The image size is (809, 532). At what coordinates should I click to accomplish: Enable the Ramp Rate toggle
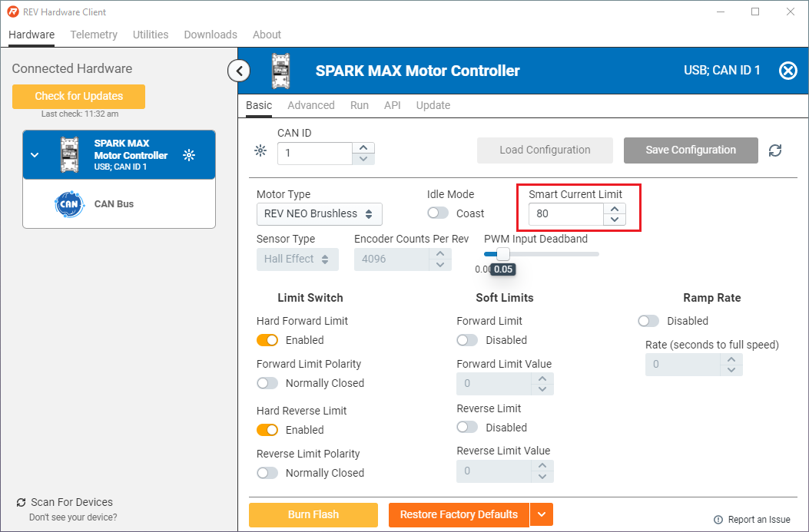point(648,321)
